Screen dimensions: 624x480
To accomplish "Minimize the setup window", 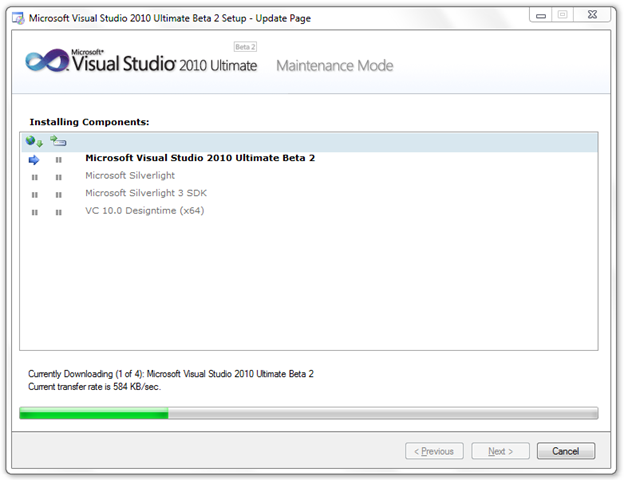I will click(541, 16).
